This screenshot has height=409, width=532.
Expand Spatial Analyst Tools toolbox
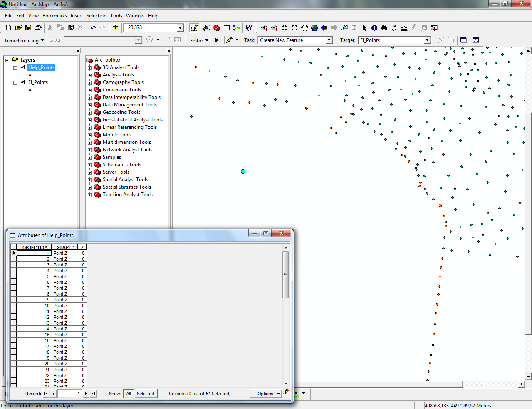tap(89, 180)
